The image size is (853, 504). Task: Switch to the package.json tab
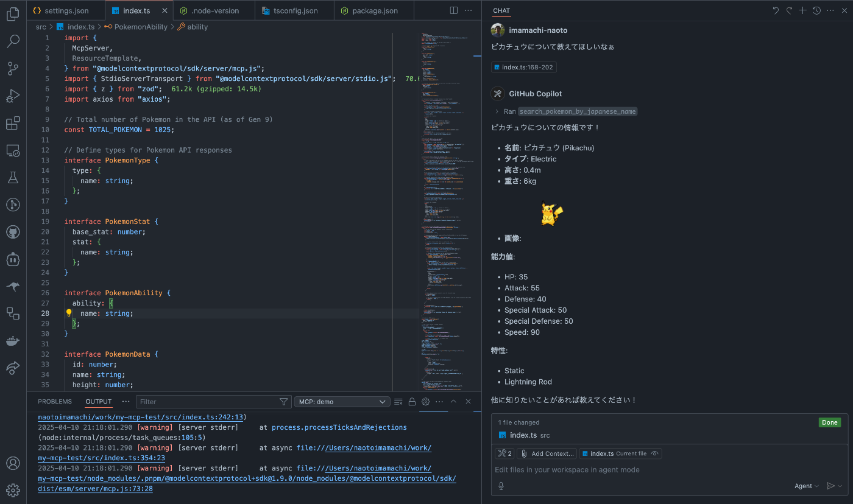click(x=374, y=11)
